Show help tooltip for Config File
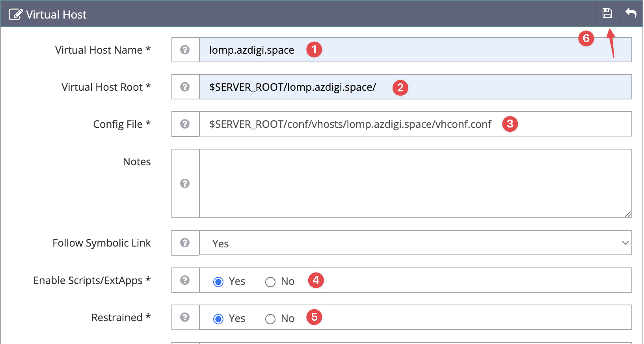This screenshot has width=644, height=344. pos(185,124)
